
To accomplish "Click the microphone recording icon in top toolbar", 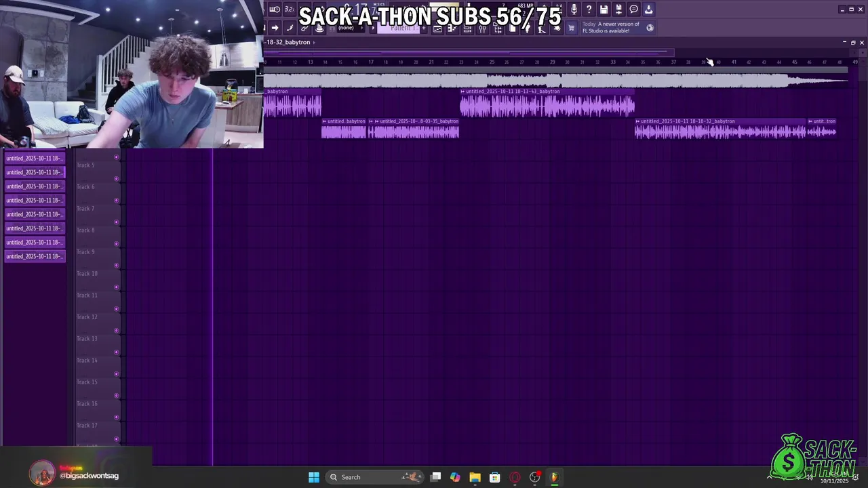I will click(x=574, y=9).
